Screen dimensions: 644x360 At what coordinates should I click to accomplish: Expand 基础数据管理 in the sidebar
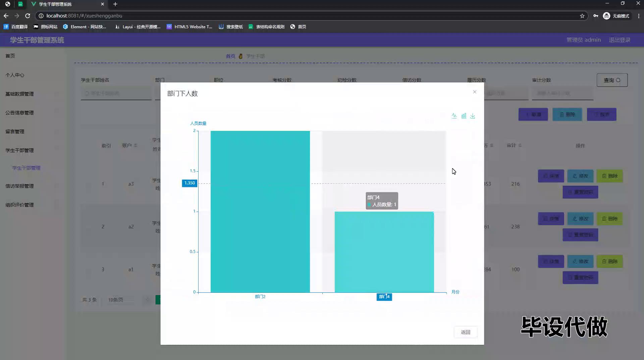point(19,94)
